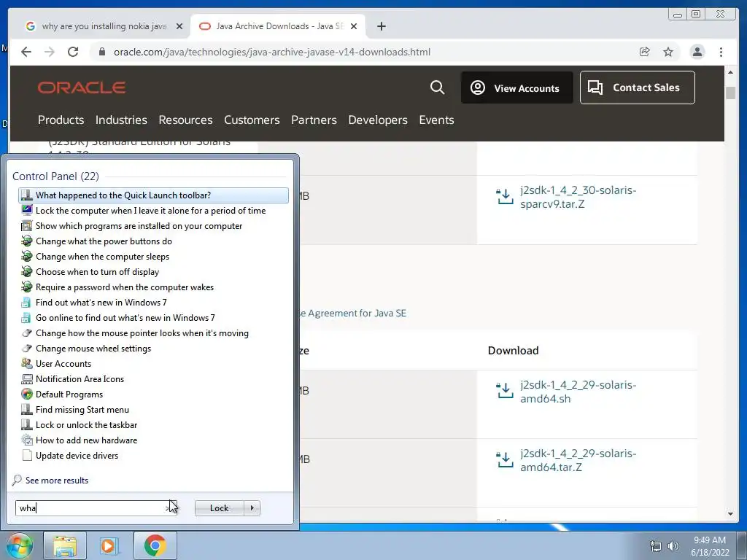Screen dimensions: 747x560
Task: Click the taskbar clock showing 9:49 AM
Action: 709,546
